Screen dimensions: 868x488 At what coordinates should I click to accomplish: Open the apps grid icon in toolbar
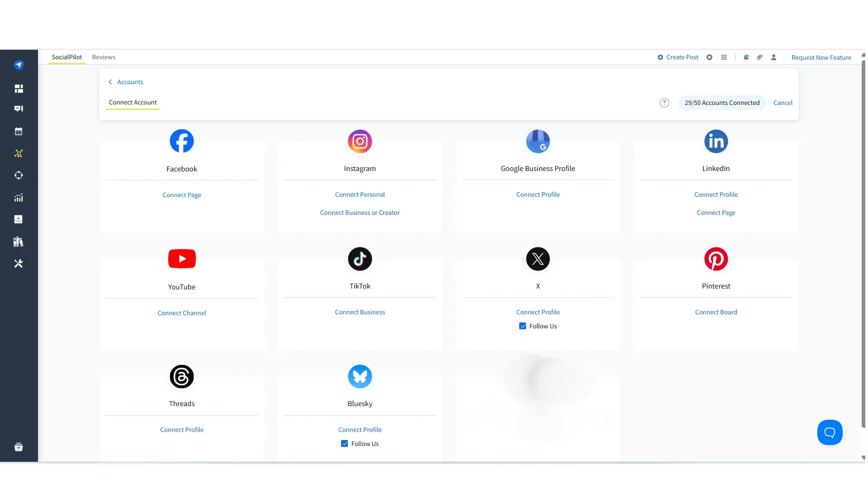coord(723,57)
